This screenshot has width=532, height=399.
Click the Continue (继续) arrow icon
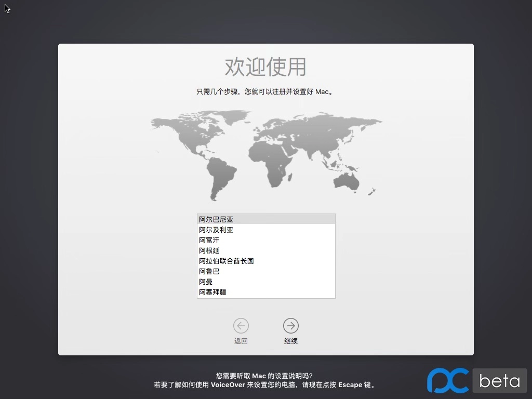(x=291, y=326)
